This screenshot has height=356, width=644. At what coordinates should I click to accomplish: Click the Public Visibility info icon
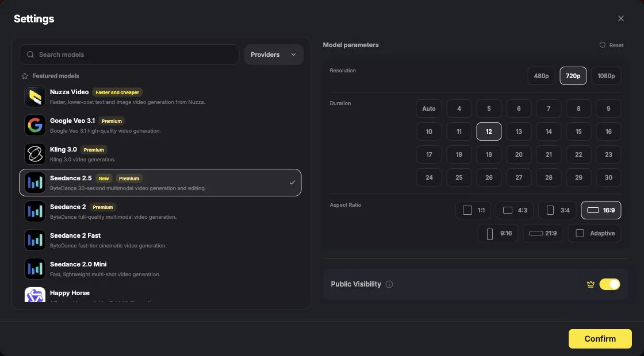[x=389, y=284]
